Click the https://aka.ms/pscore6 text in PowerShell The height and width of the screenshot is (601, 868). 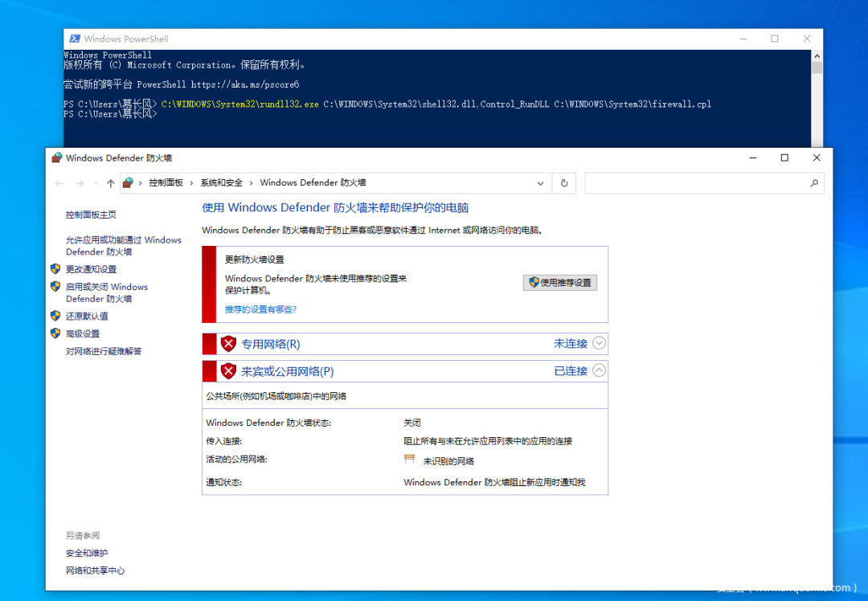click(244, 84)
